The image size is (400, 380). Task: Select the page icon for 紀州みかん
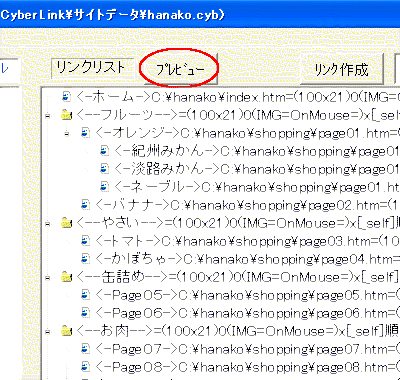pos(105,151)
